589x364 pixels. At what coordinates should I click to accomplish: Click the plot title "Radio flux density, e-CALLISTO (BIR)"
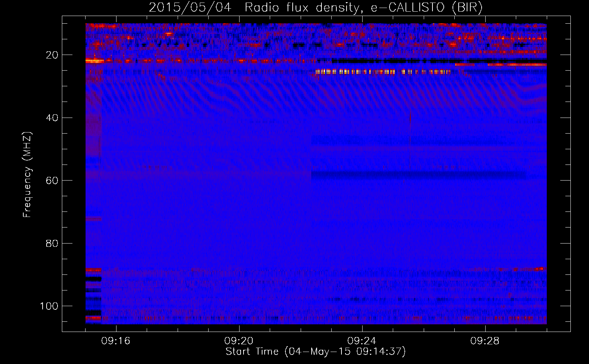(363, 8)
